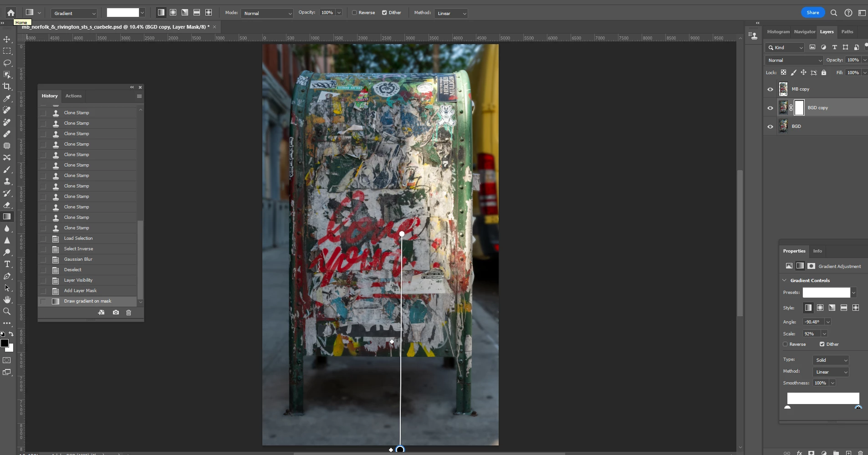Toggle history brush source for Gaussian Blur
The image size is (868, 455).
(x=43, y=259)
